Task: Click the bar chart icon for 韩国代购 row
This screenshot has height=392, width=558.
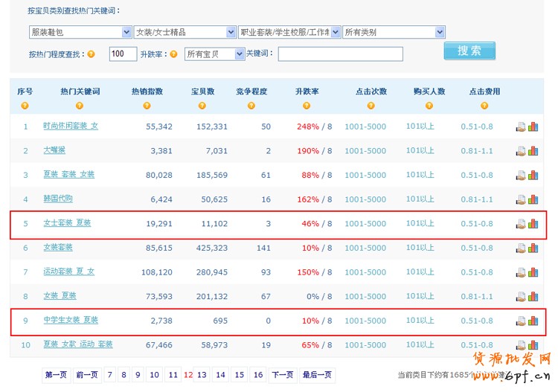Action: click(533, 199)
